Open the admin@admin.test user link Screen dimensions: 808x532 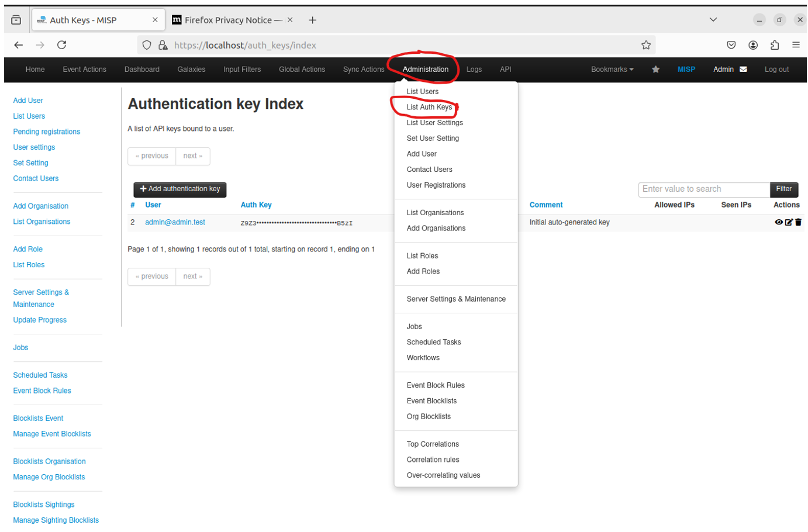(x=175, y=223)
